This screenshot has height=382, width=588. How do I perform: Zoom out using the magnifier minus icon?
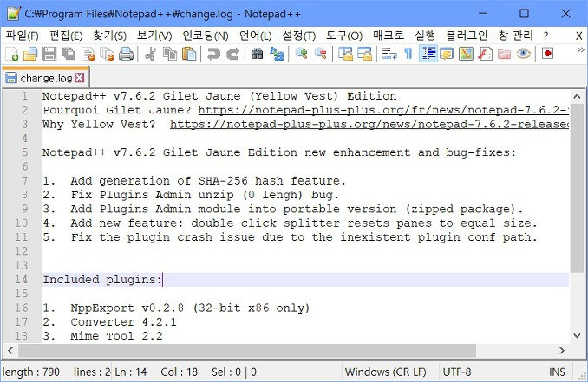[320, 54]
